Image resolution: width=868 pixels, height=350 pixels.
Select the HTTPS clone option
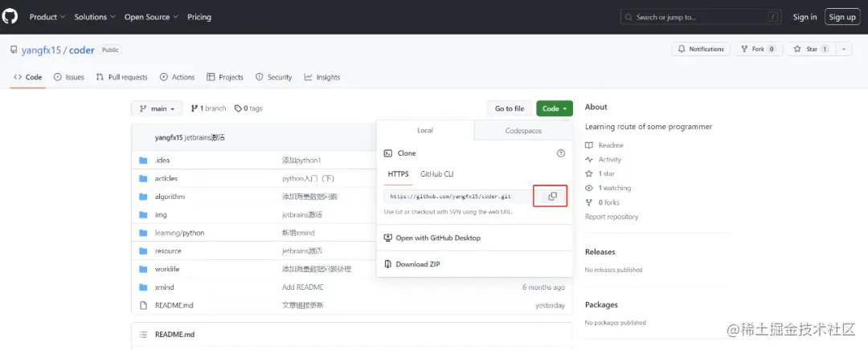coord(398,174)
